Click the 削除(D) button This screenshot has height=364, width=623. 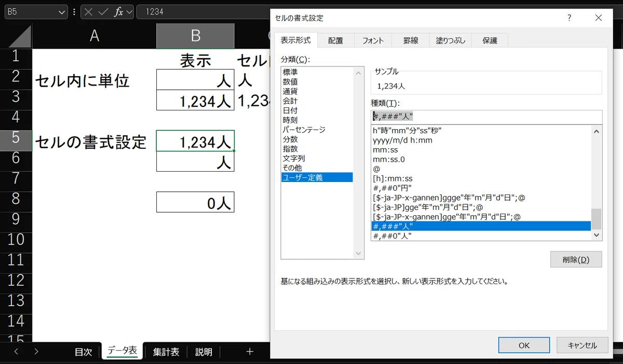coord(576,259)
